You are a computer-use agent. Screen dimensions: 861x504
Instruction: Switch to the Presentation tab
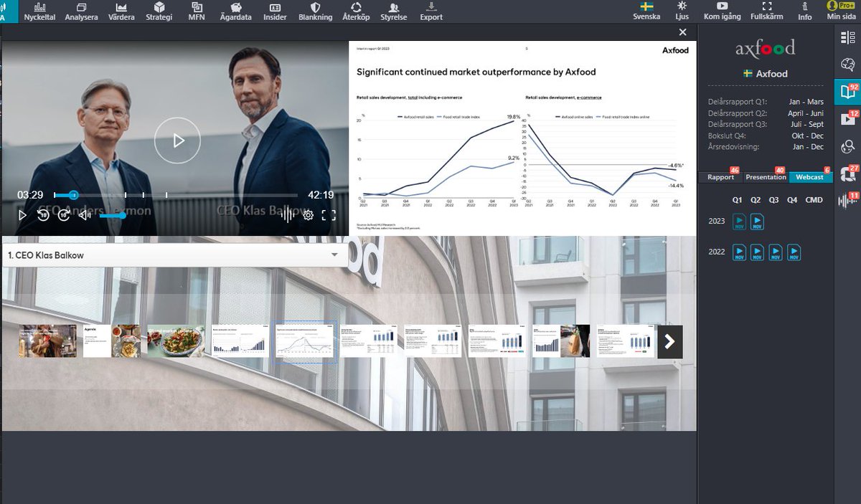point(766,177)
